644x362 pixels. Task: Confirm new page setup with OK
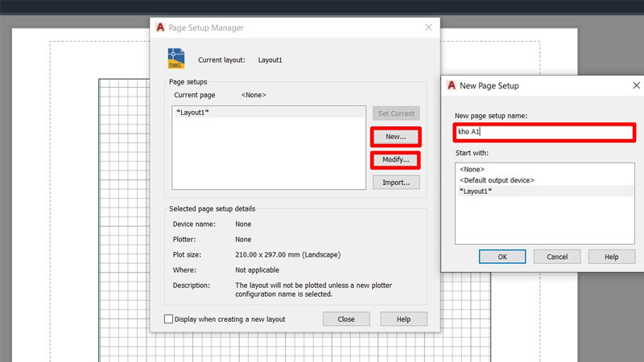pos(502,257)
